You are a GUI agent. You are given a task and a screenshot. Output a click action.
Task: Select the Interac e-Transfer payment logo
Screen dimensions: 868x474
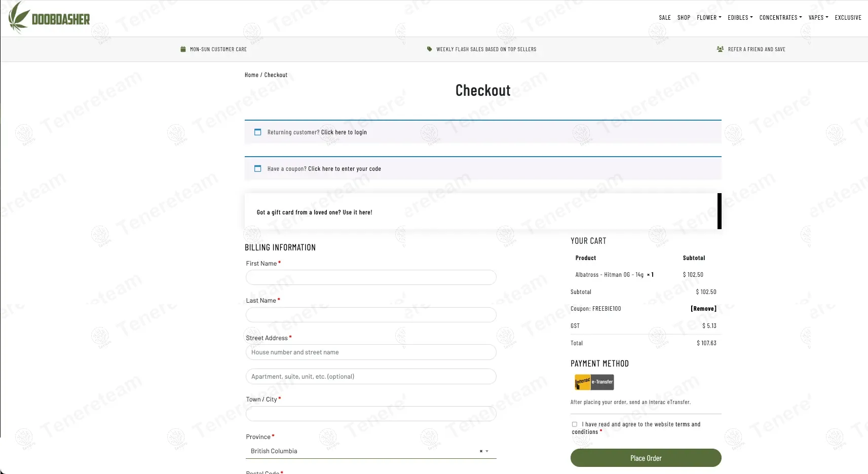594,382
